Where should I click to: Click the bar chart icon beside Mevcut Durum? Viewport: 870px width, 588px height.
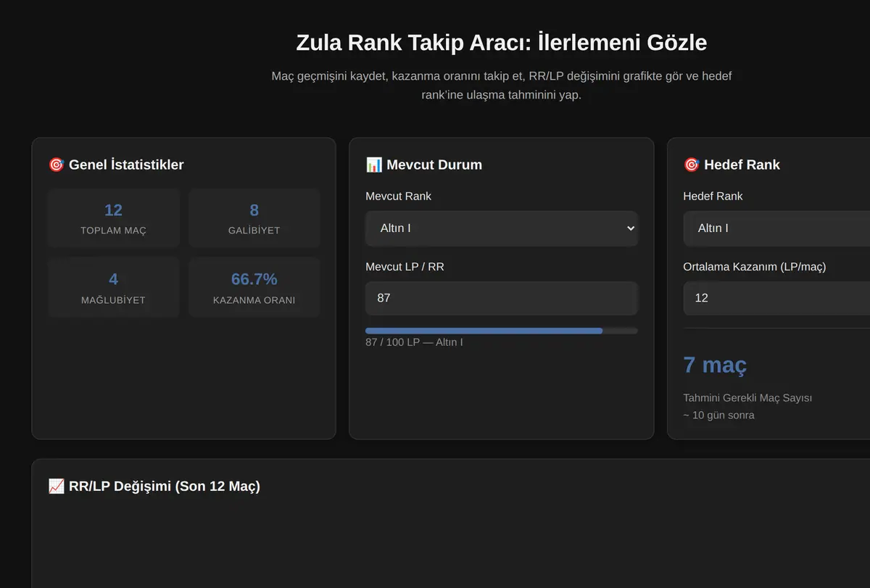[374, 165]
